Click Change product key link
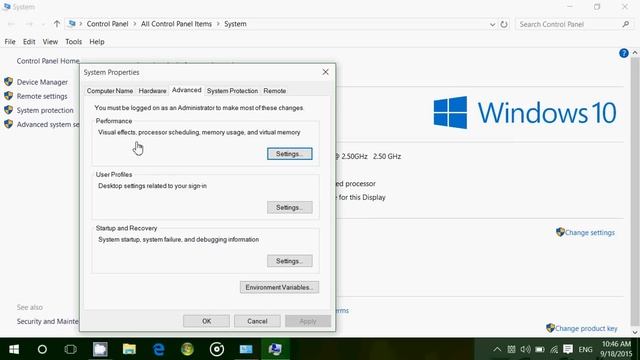 pyautogui.click(x=586, y=329)
